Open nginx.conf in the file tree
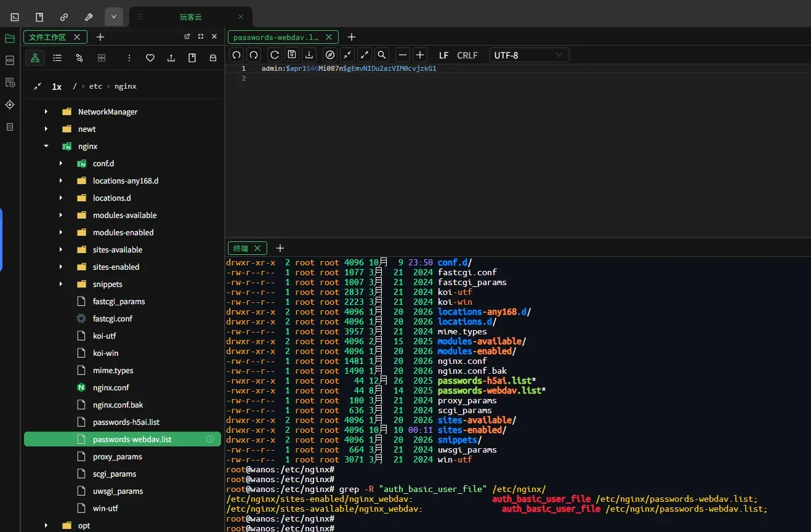 click(x=111, y=388)
